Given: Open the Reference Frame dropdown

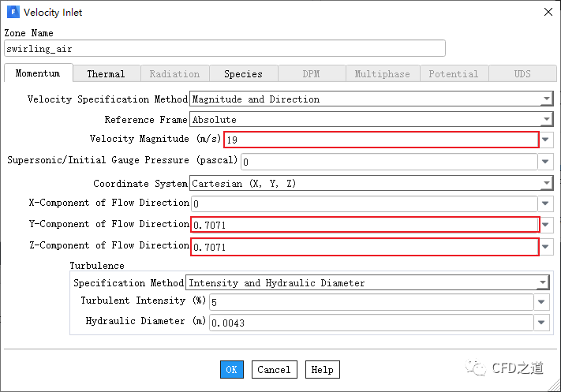Looking at the screenshot, I should (x=546, y=120).
